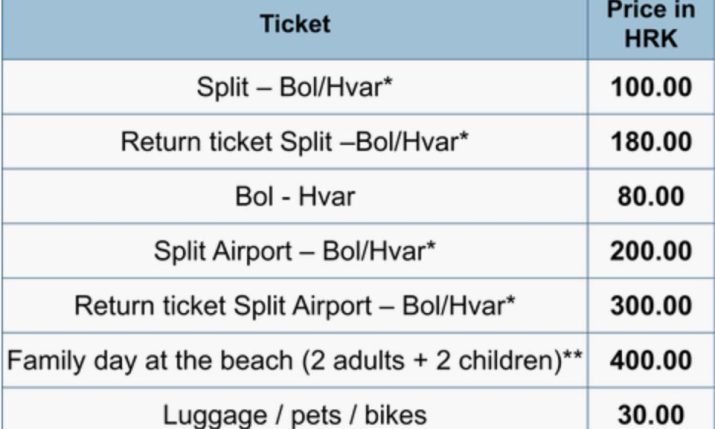
Task: Select Split Airport – Bol/Hvar* row
Action: point(294,250)
